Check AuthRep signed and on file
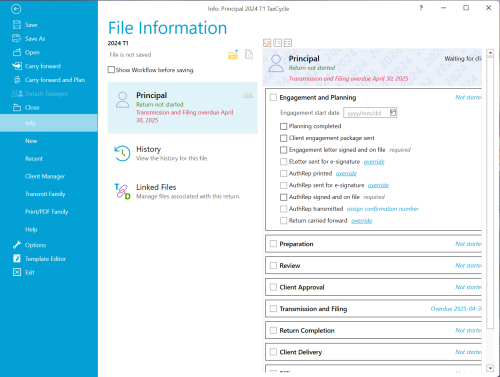The width and height of the screenshot is (500, 377). (283, 197)
